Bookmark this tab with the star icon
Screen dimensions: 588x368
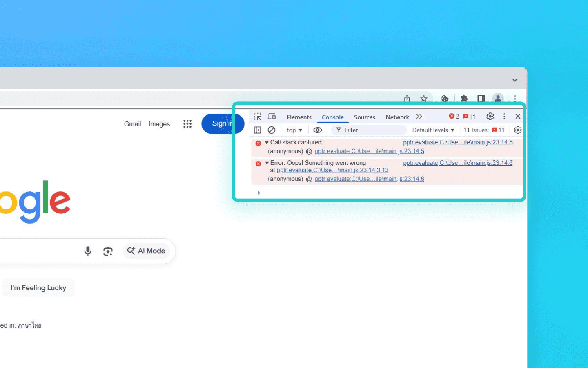click(x=424, y=99)
